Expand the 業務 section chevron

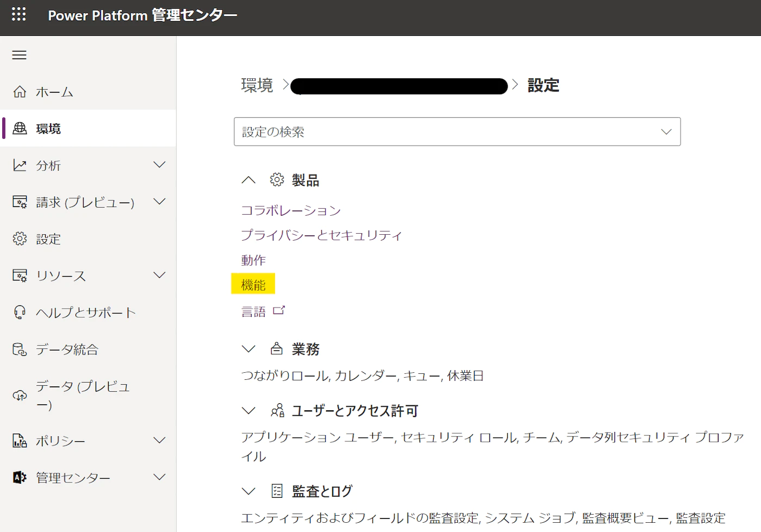tap(248, 349)
